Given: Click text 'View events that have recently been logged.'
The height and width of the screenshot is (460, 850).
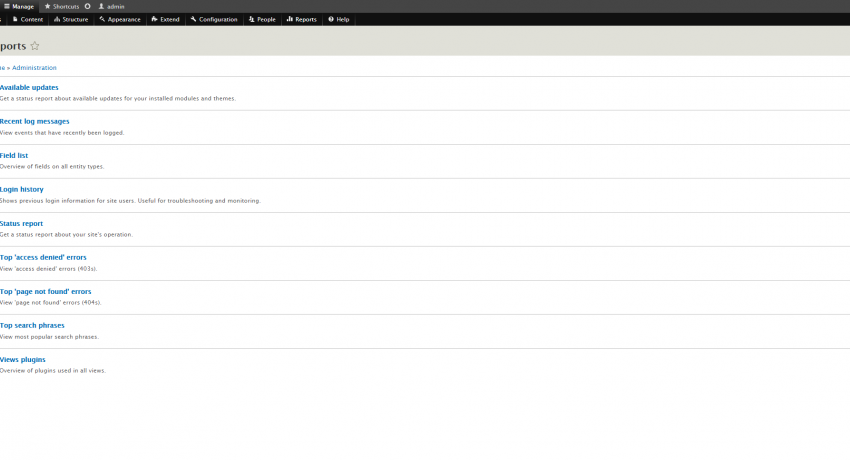Looking at the screenshot, I should click(62, 133).
